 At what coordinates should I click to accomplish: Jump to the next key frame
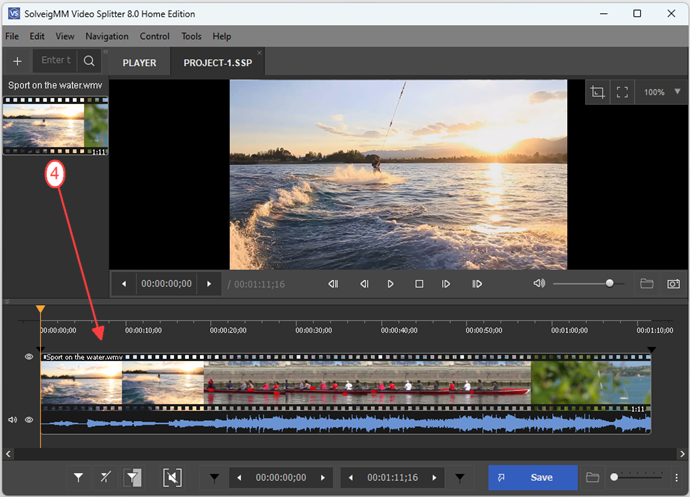[x=477, y=284]
